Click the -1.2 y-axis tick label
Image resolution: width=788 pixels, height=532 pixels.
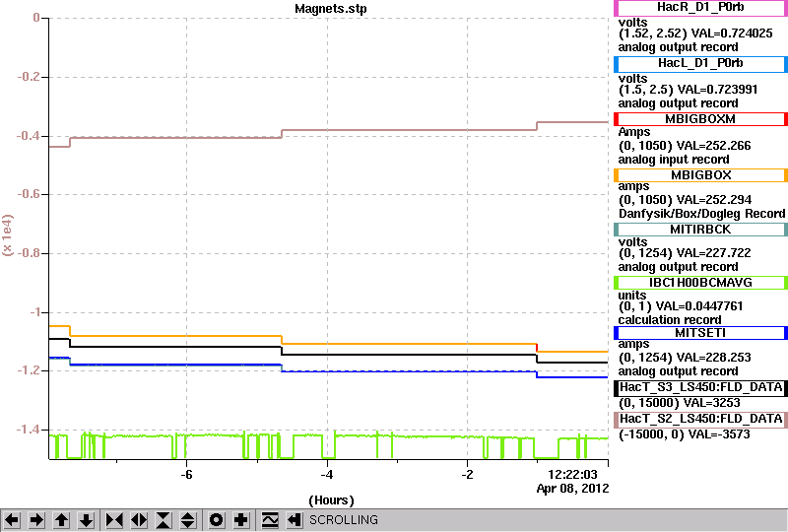pyautogui.click(x=29, y=370)
